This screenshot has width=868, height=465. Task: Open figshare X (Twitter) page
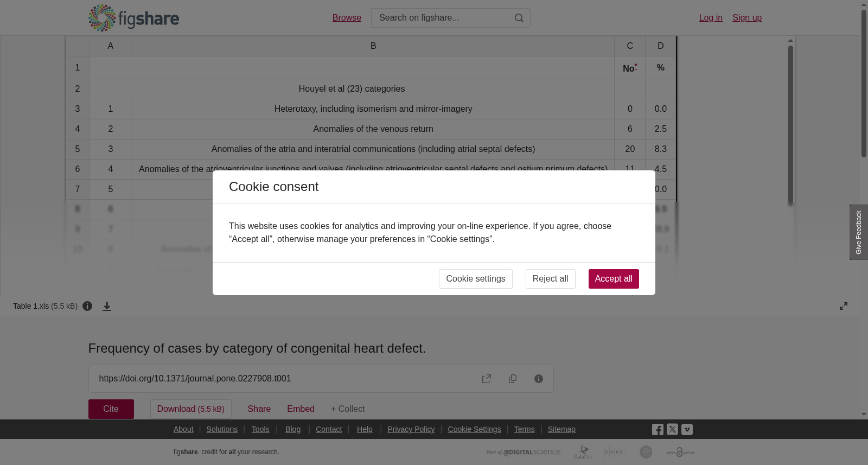pyautogui.click(x=672, y=429)
